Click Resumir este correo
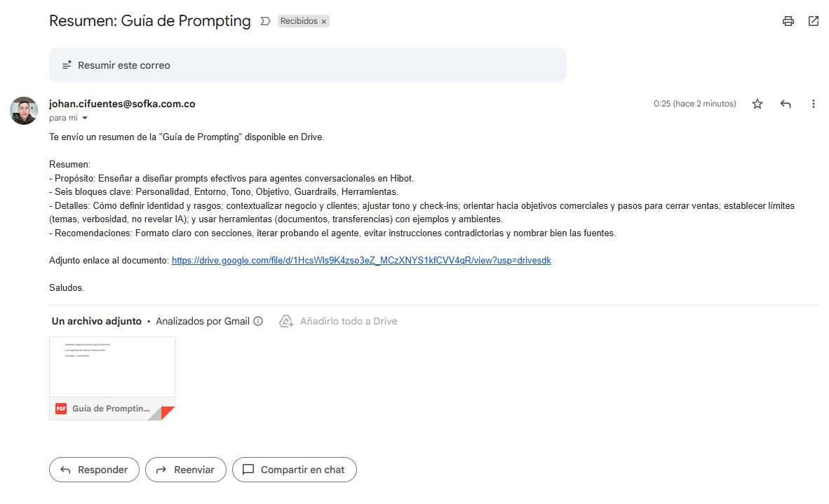Viewport: 829px width, 504px height. point(123,65)
